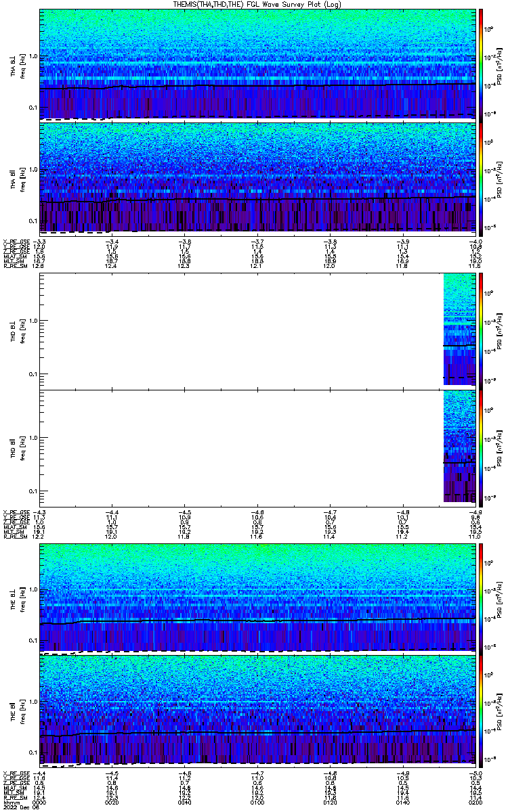
Task: Click the 'THD B∥ freq [Hz]' axis label
Action: [18, 447]
